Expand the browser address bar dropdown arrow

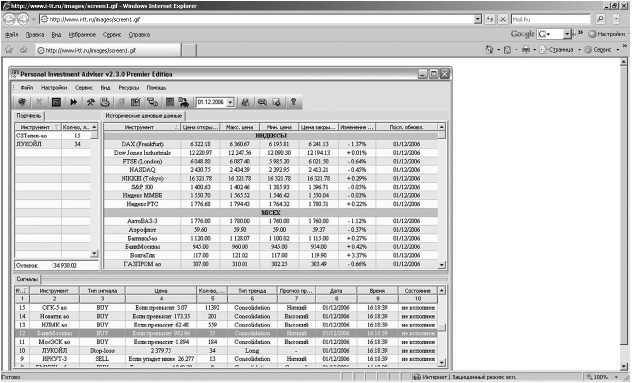[478, 19]
